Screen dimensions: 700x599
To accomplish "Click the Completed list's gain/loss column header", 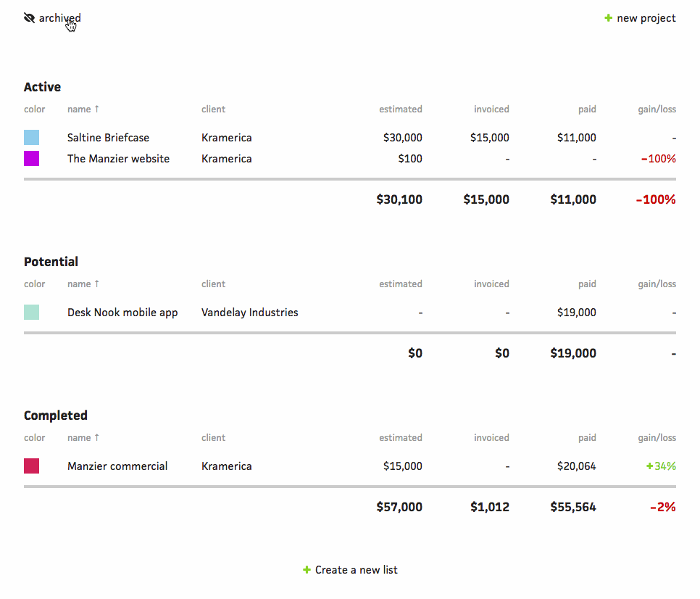I will [657, 438].
